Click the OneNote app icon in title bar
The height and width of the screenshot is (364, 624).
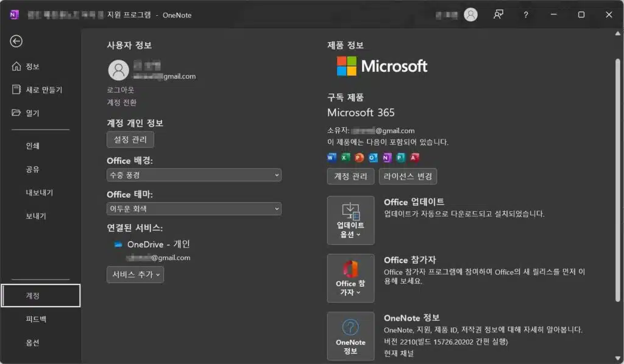pyautogui.click(x=15, y=15)
